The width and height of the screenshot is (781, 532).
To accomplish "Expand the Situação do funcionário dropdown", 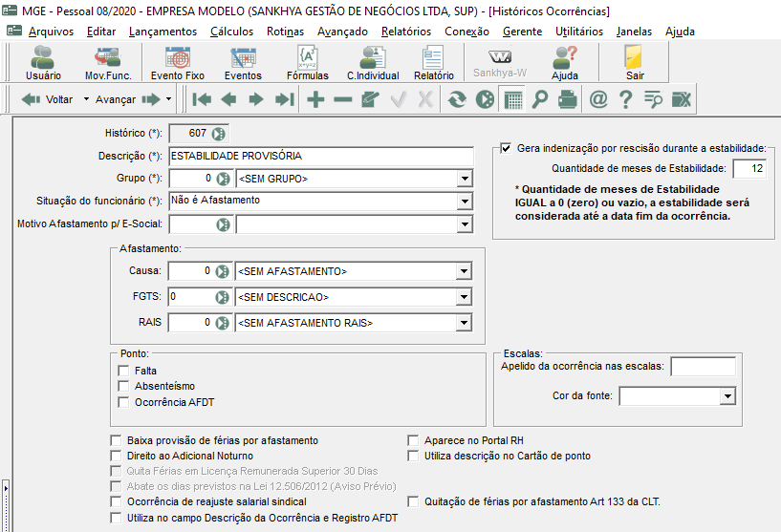I will pyautogui.click(x=465, y=202).
